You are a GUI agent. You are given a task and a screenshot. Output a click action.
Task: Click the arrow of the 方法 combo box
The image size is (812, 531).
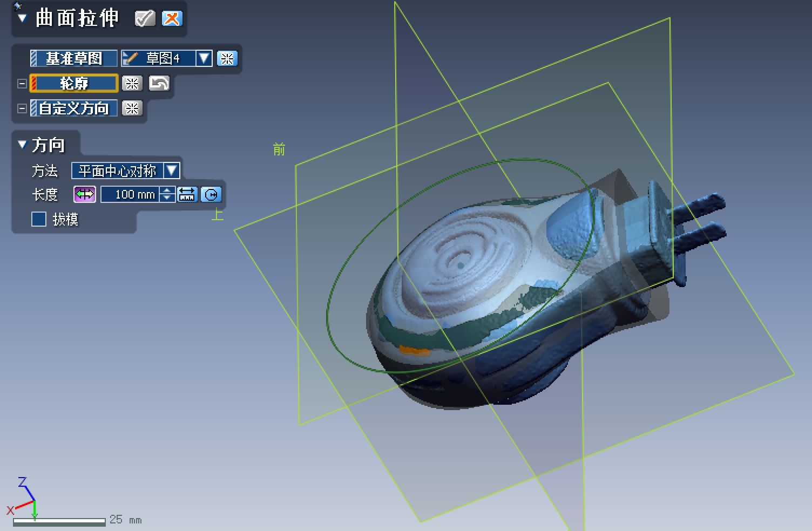pyautogui.click(x=172, y=171)
